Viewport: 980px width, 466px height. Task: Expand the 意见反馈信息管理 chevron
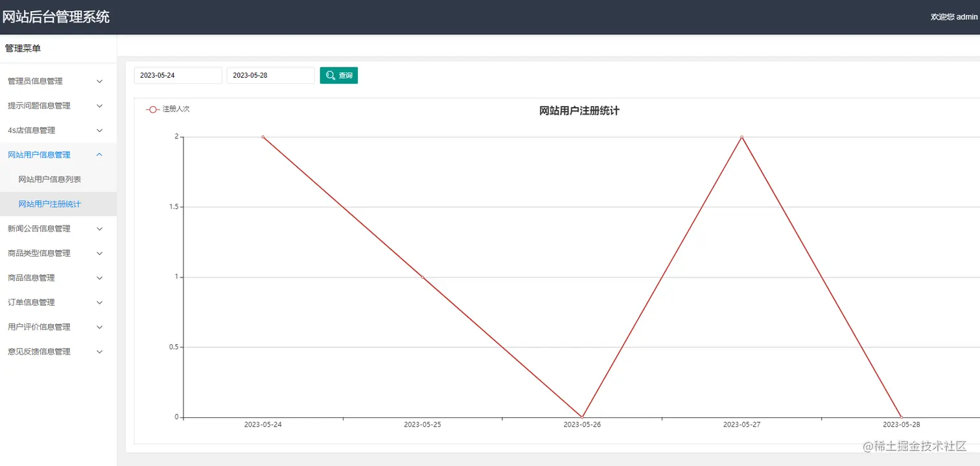pyautogui.click(x=100, y=352)
